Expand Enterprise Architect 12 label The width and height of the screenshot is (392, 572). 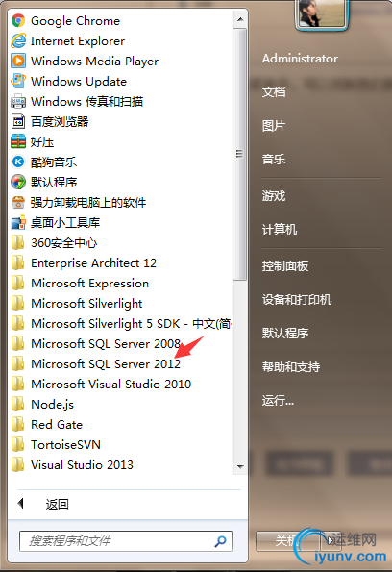click(94, 263)
